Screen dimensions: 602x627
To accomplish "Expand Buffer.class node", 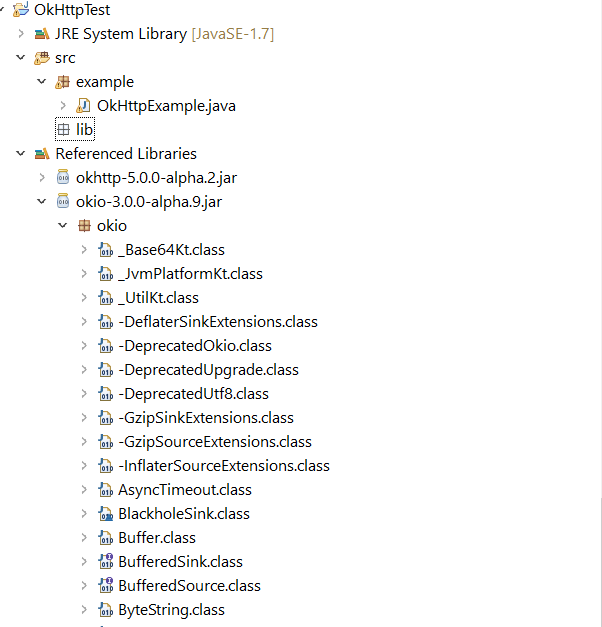I will 84,537.
